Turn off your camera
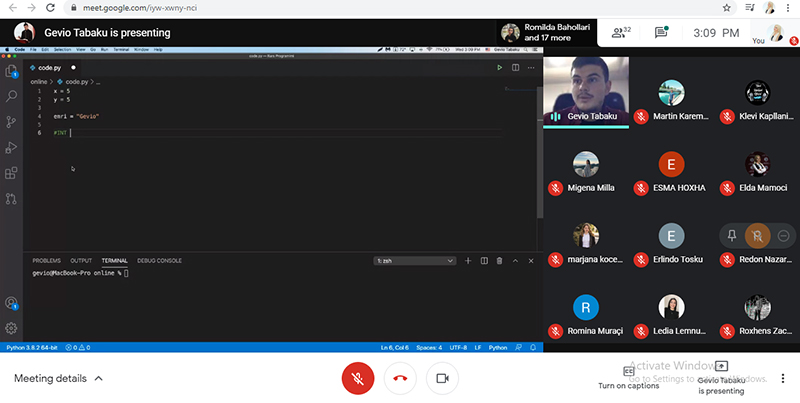This screenshot has height=403, width=800. (x=442, y=378)
